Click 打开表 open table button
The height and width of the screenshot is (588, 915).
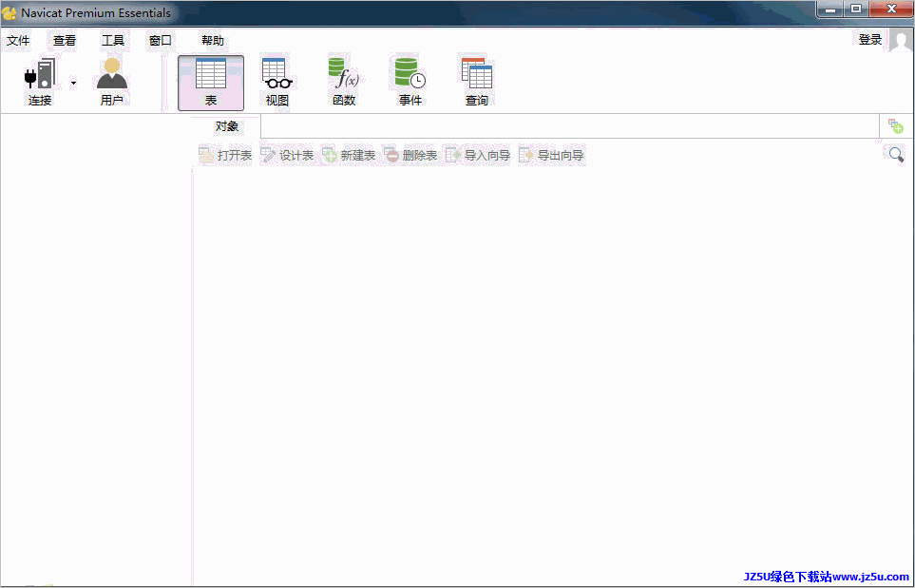click(225, 155)
